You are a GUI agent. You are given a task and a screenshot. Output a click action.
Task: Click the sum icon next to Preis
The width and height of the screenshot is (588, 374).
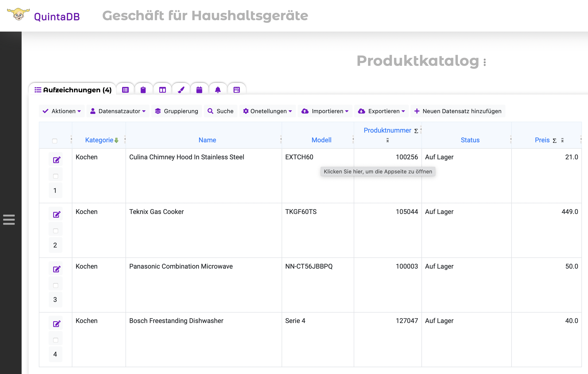click(554, 141)
